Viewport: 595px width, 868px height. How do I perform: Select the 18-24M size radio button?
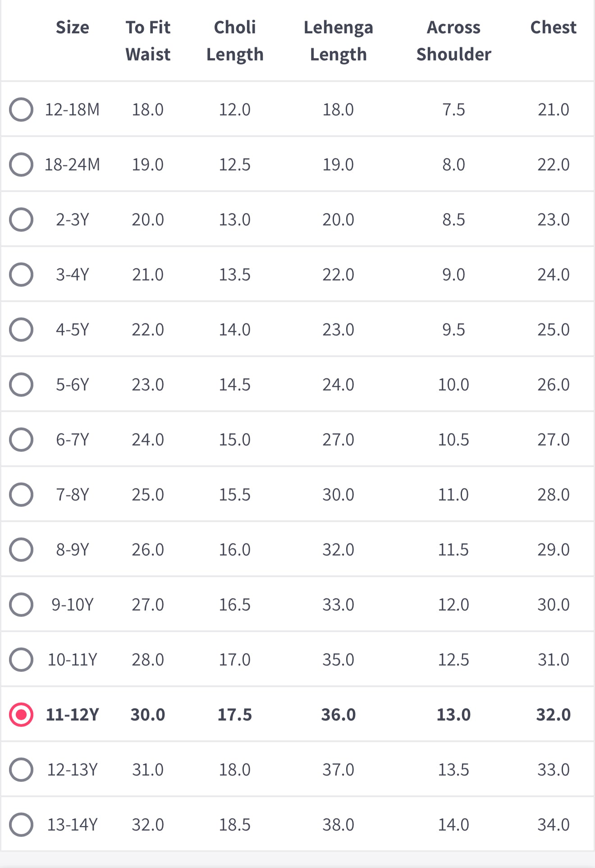(21, 165)
